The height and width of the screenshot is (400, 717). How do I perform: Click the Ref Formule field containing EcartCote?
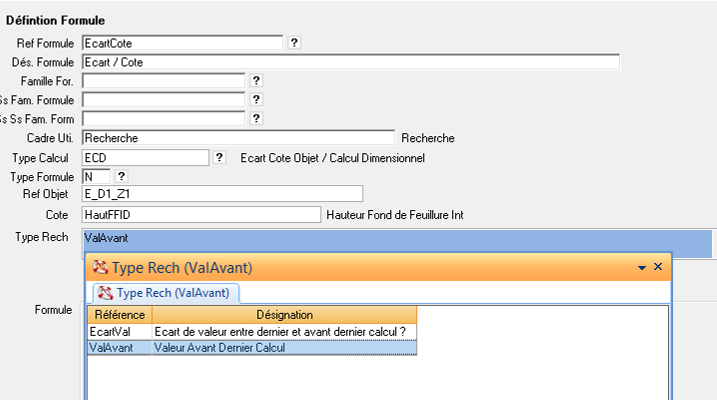182,43
